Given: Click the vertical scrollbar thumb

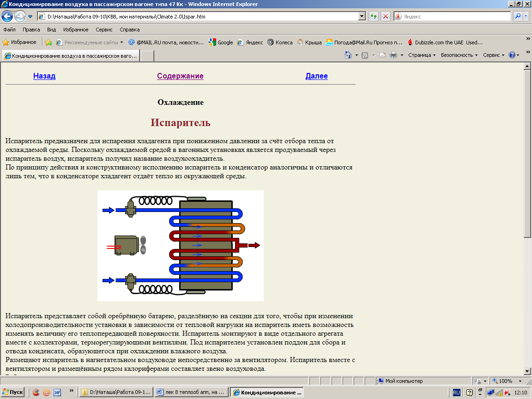Looking at the screenshot, I should point(527,154).
